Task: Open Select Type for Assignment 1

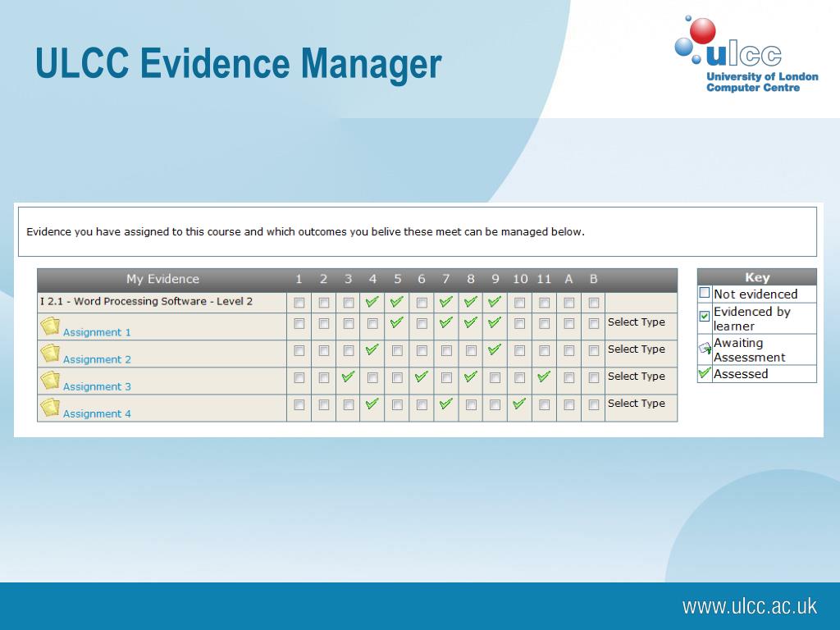Action: click(x=636, y=322)
